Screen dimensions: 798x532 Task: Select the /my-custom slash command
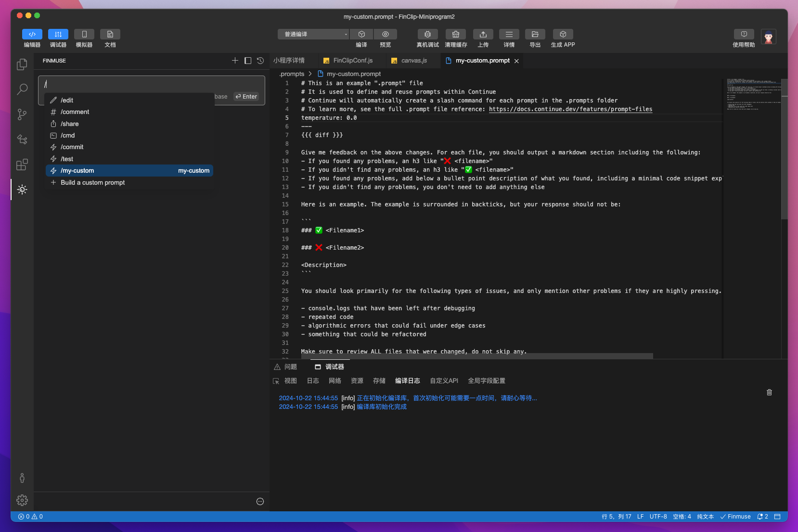[129, 171]
